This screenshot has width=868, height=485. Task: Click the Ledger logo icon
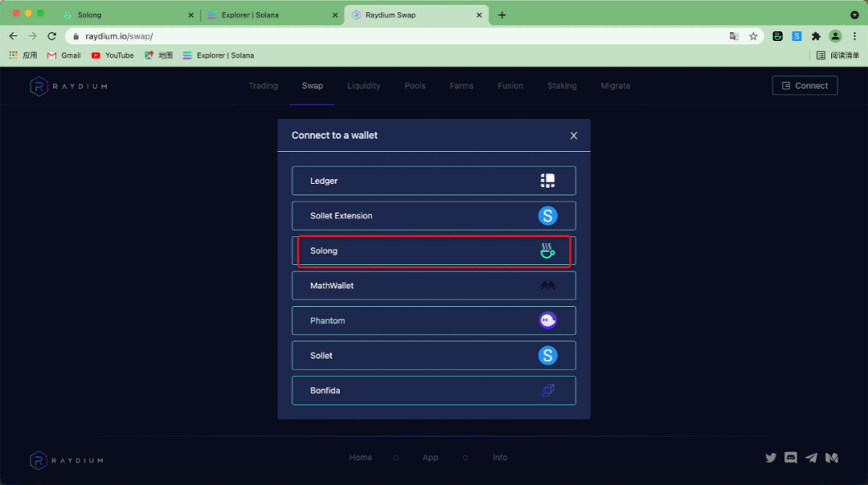pos(547,181)
